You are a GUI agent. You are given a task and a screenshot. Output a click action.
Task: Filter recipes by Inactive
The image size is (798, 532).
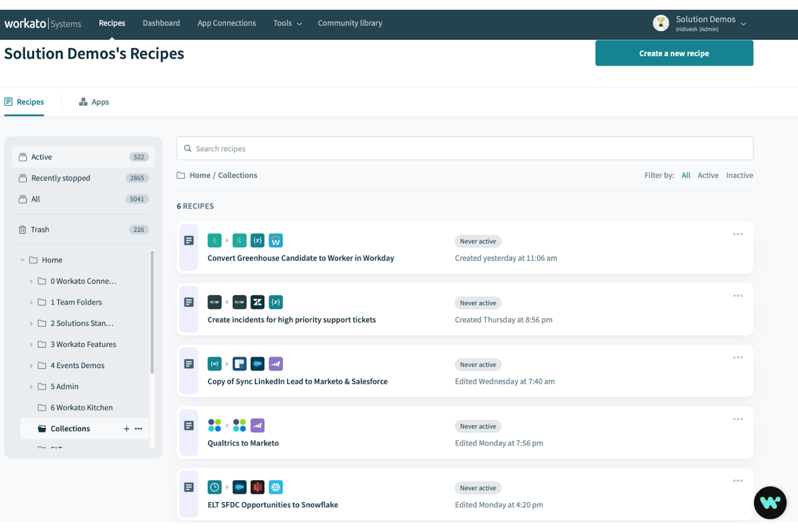point(739,175)
